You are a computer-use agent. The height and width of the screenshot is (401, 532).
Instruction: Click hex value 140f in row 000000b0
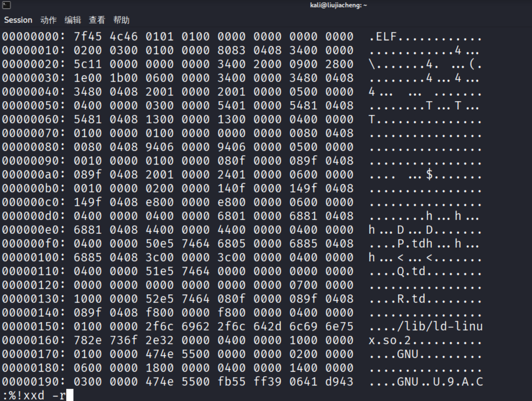tap(232, 189)
